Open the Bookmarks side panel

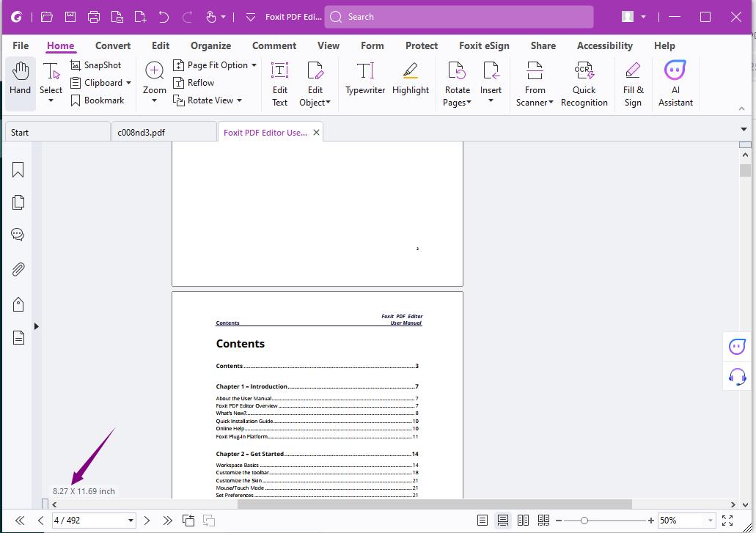pos(18,169)
